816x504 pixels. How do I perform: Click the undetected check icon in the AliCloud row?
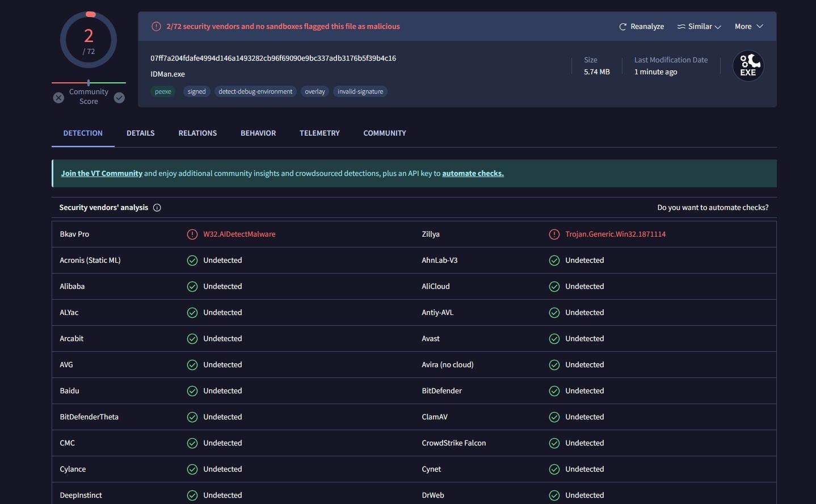pyautogui.click(x=554, y=287)
